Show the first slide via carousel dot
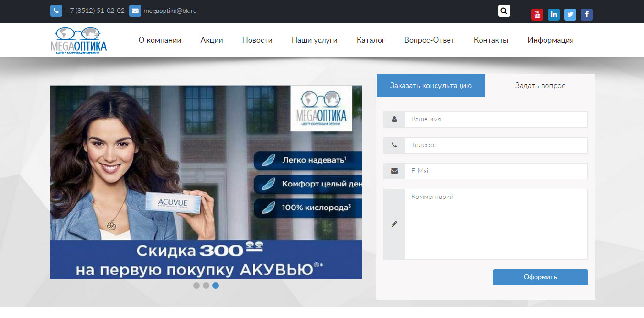The image size is (644, 318). click(196, 285)
